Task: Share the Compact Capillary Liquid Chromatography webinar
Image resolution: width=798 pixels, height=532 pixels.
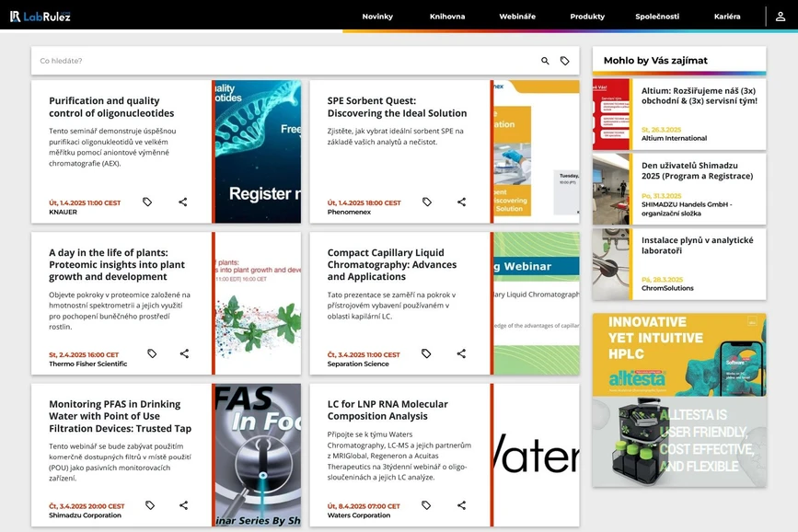Action: (x=461, y=353)
